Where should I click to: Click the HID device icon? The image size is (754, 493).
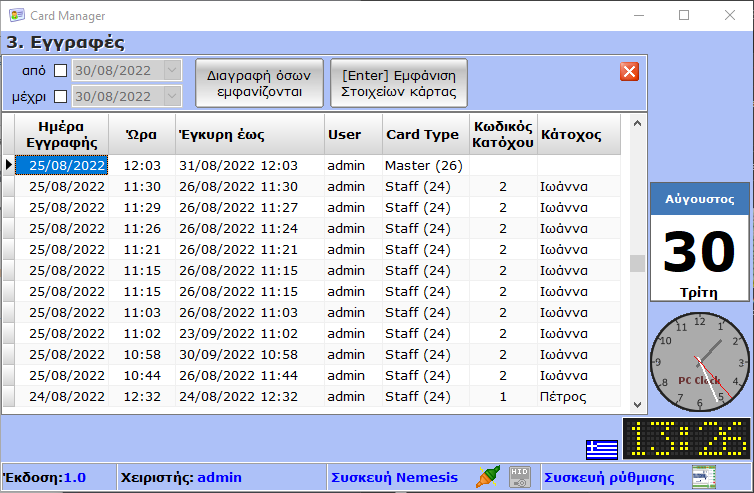(x=518, y=477)
